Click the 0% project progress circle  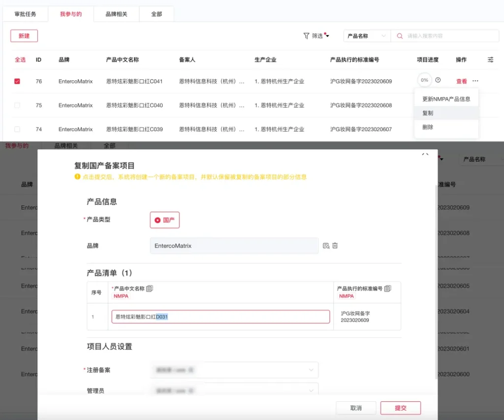424,80
